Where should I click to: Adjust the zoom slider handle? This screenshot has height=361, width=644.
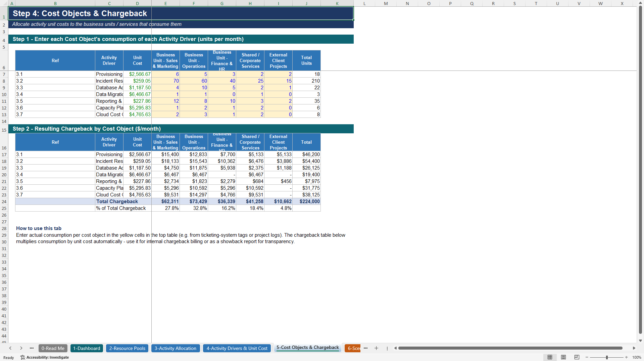point(607,357)
